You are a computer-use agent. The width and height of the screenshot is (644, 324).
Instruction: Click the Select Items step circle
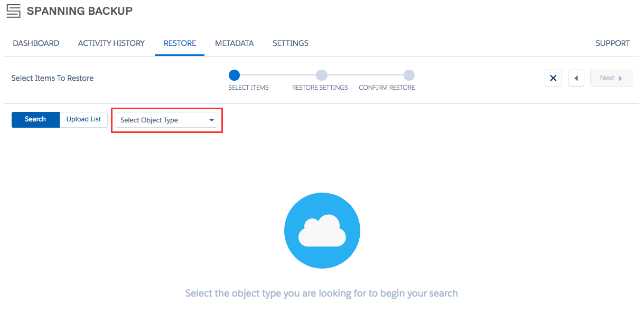pos(235,75)
